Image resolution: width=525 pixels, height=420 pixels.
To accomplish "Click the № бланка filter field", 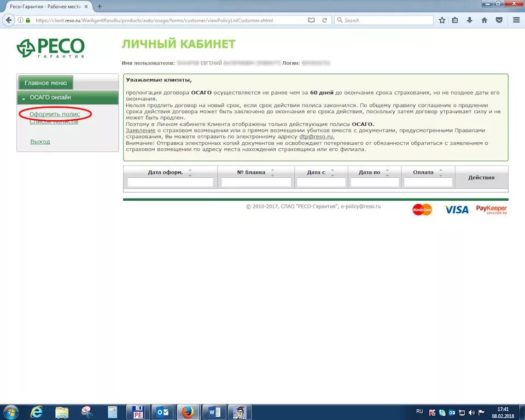I will pyautogui.click(x=256, y=182).
